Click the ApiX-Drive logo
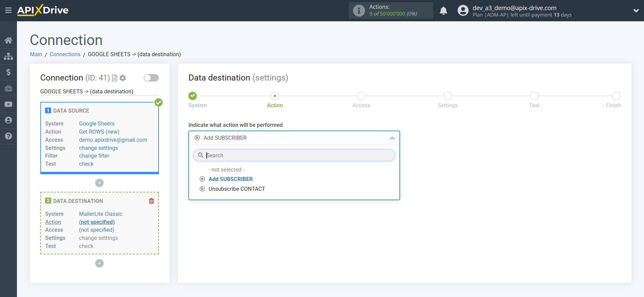This screenshot has width=644, height=297. (43, 10)
